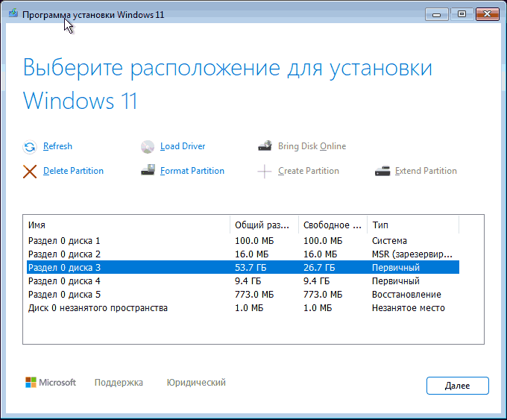
Task: Click the Microsoft logo
Action: pos(51,383)
